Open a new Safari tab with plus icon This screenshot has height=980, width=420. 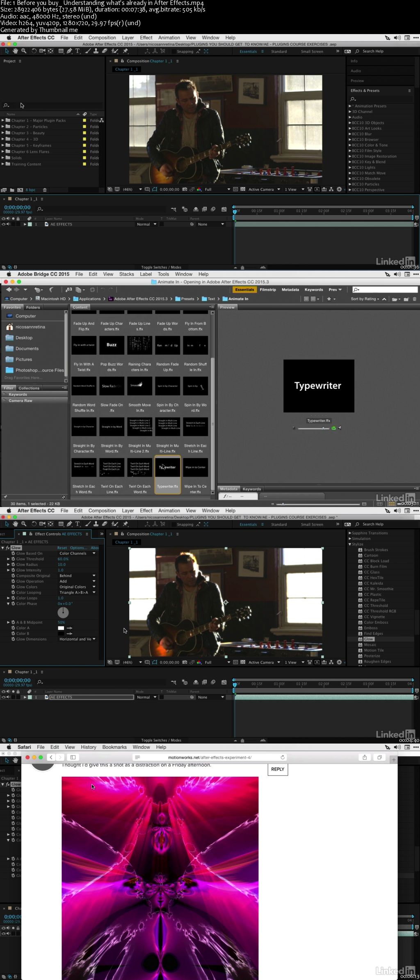(394, 760)
